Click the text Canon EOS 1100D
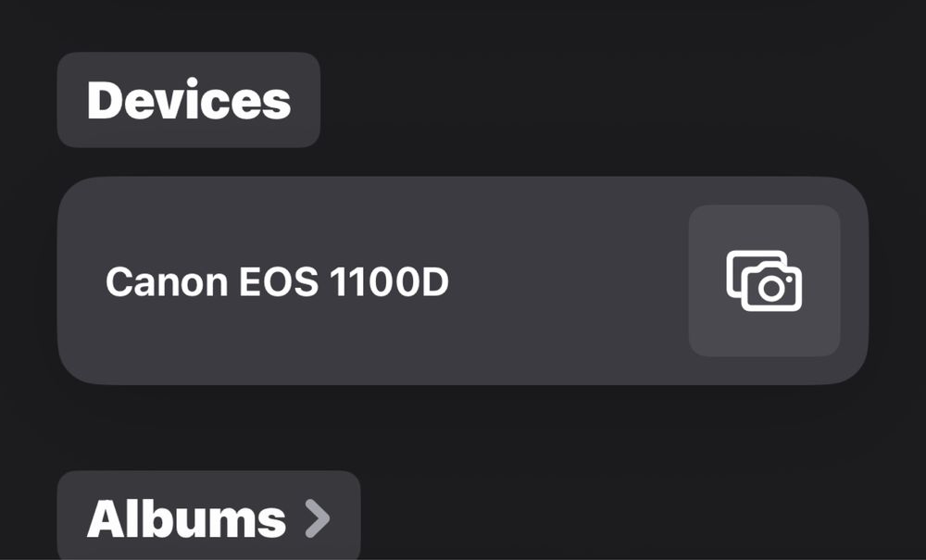Screen dimensions: 926x560 (x=277, y=281)
